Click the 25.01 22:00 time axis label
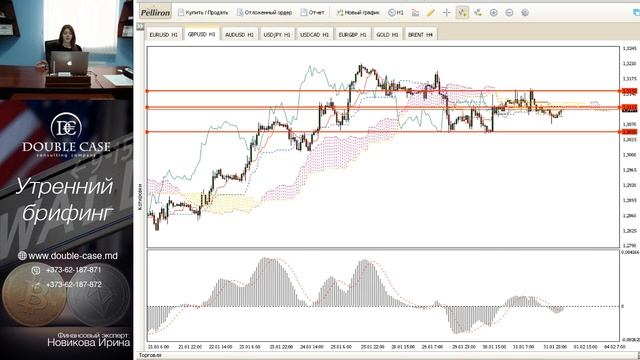Image resolution: width=640 pixels, height=360 pixels. pos(372,347)
